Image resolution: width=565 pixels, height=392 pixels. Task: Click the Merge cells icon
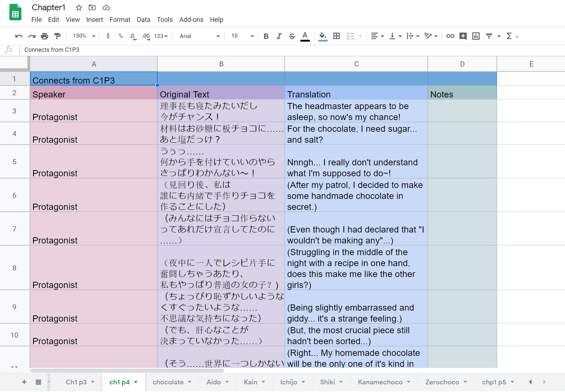(x=350, y=36)
